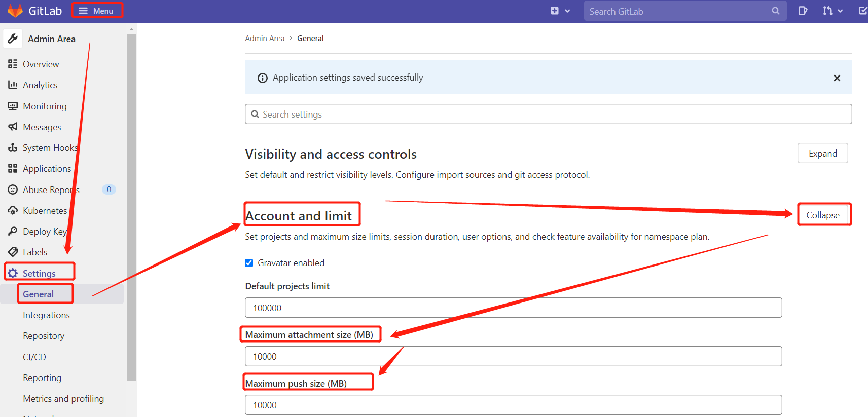Click the Admin Area wrench icon
Screen dimensions: 868x417
[13, 39]
